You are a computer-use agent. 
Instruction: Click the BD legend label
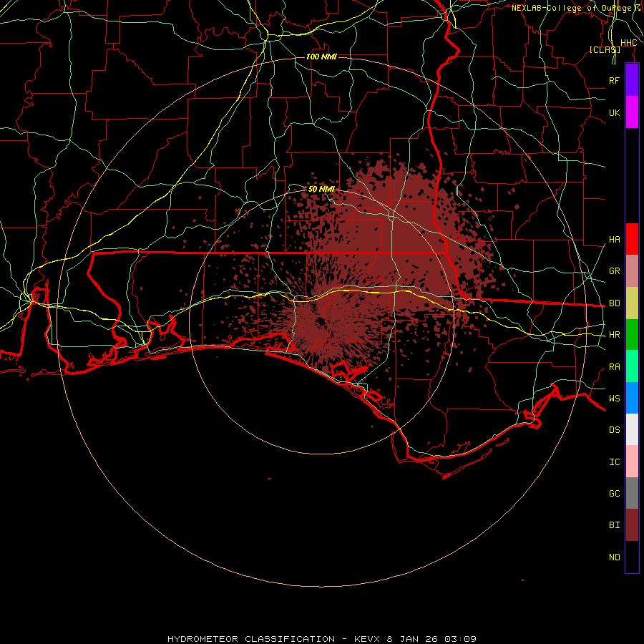tap(614, 303)
